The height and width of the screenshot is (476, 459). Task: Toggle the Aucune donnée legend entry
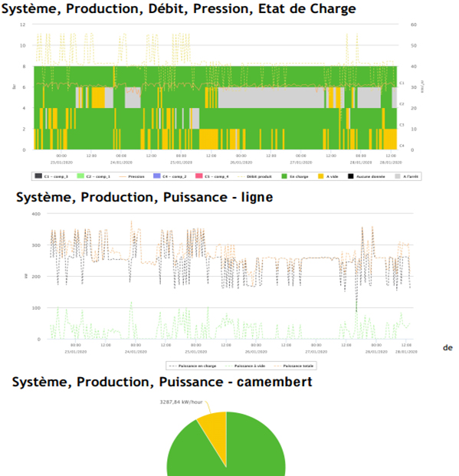(366, 176)
